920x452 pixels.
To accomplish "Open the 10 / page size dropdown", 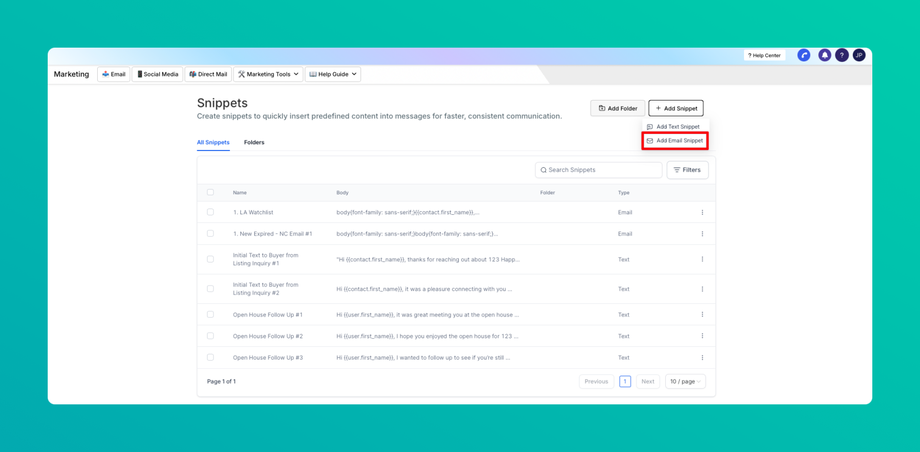I will (685, 382).
